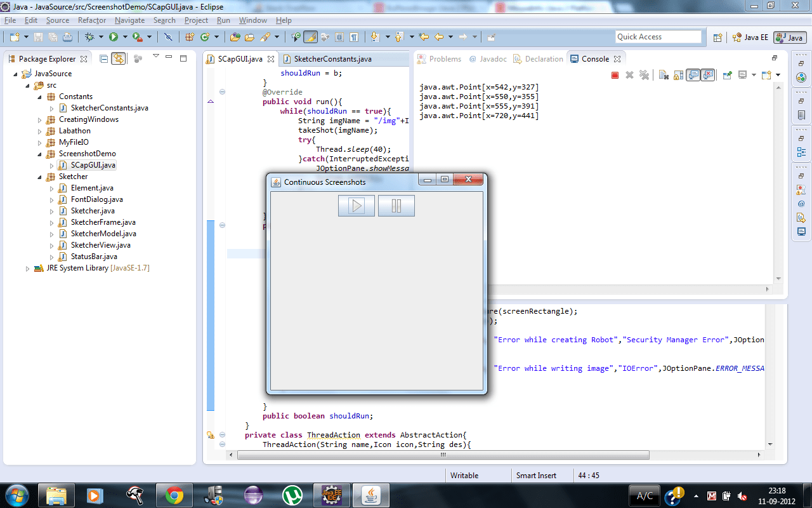
Task: Click the Display Selected Console icon
Action: click(742, 75)
